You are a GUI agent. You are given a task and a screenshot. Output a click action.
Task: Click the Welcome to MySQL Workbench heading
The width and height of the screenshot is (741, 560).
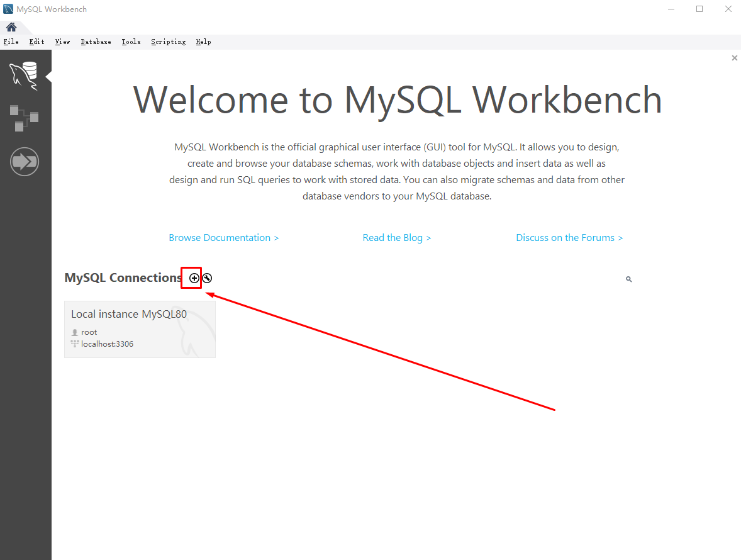[397, 99]
